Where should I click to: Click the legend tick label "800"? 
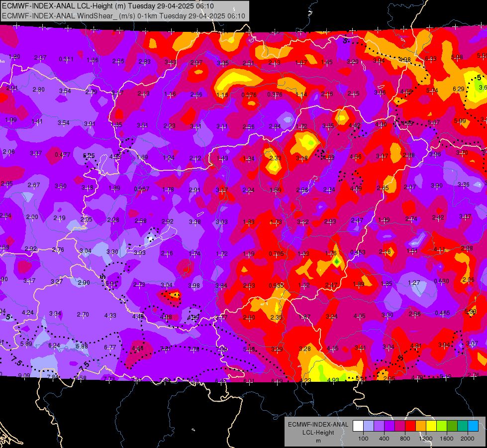coord(405,439)
